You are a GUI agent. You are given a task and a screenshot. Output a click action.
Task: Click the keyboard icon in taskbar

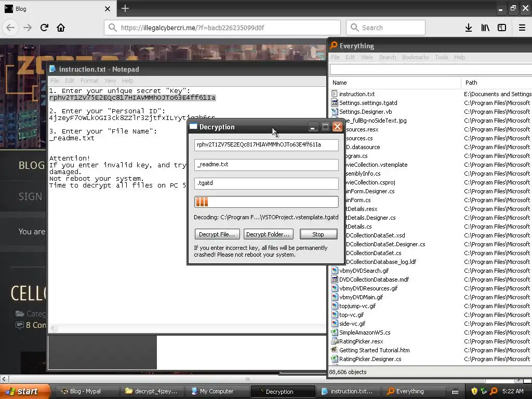(x=455, y=392)
